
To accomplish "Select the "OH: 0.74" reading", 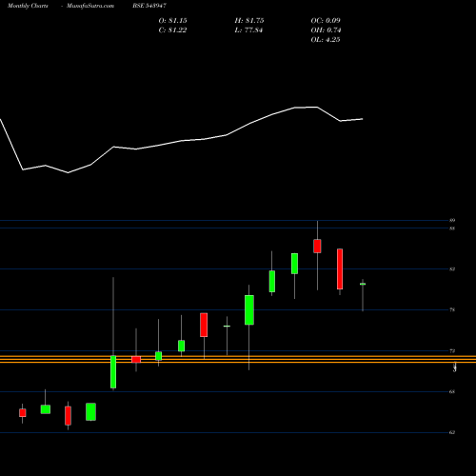I will [x=326, y=30].
